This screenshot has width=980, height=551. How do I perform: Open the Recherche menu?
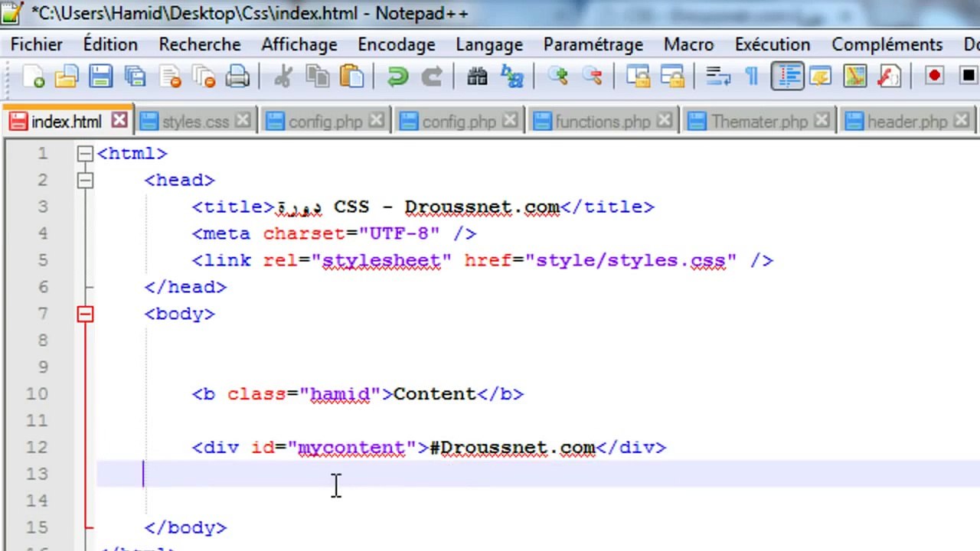click(x=200, y=44)
